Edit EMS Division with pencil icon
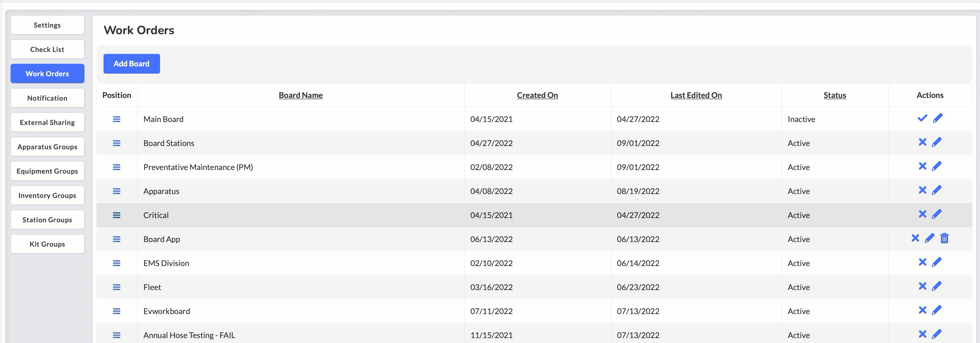 pyautogui.click(x=937, y=262)
